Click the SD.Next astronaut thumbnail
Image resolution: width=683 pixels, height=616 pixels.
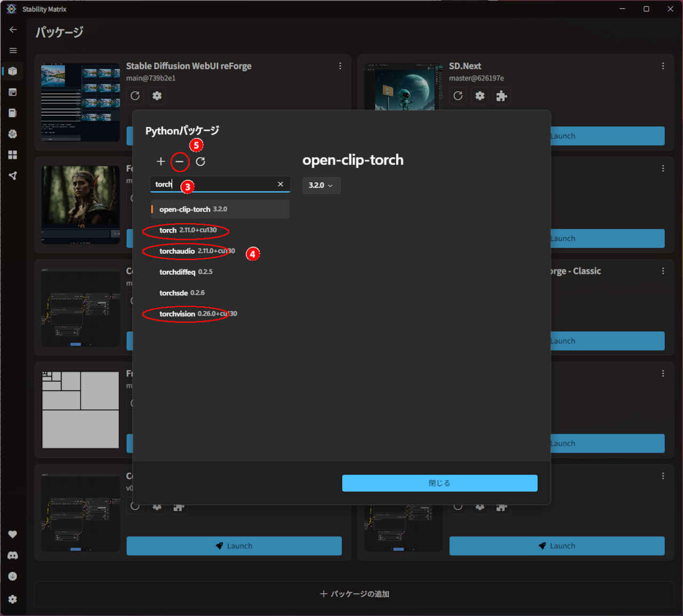[x=403, y=87]
